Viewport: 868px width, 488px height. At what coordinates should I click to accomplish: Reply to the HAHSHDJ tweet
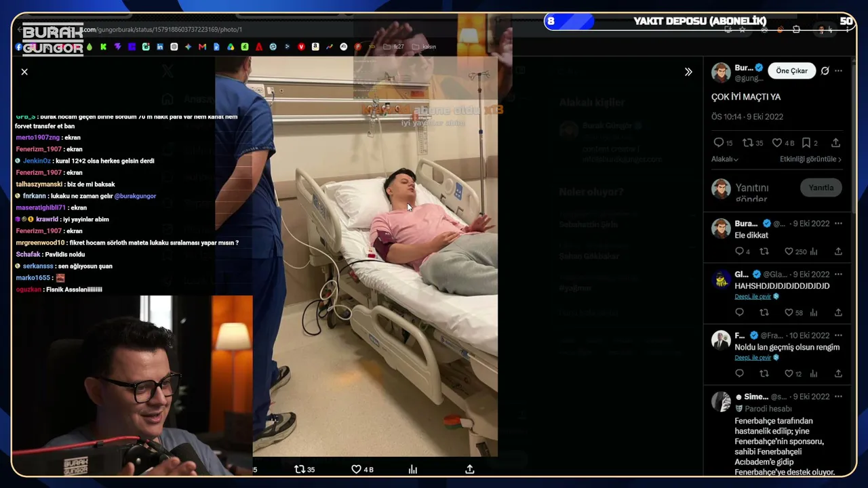click(x=739, y=312)
